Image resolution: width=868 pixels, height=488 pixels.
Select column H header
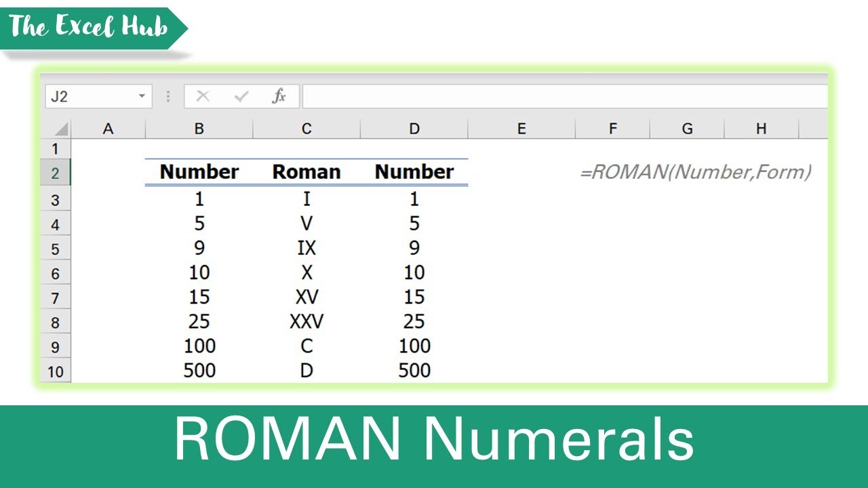pos(762,129)
